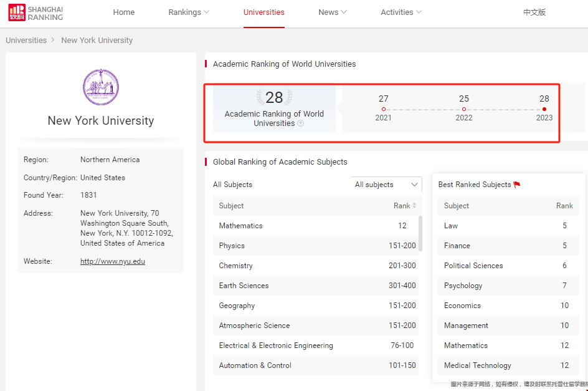The image size is (588, 391).
Task: Click the NYU purple seal logo
Action: (101, 87)
